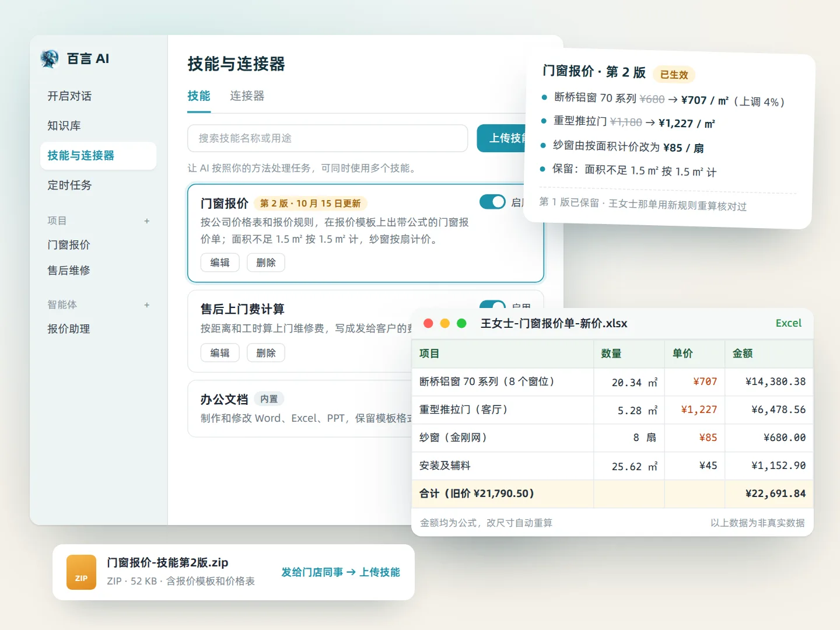The height and width of the screenshot is (630, 840).
Task: Switch to the 技能 tab
Action: point(199,96)
